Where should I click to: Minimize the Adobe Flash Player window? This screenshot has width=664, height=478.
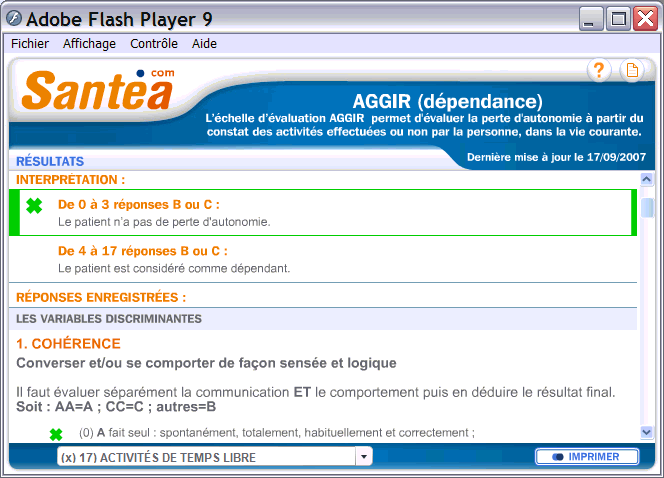tap(591, 19)
